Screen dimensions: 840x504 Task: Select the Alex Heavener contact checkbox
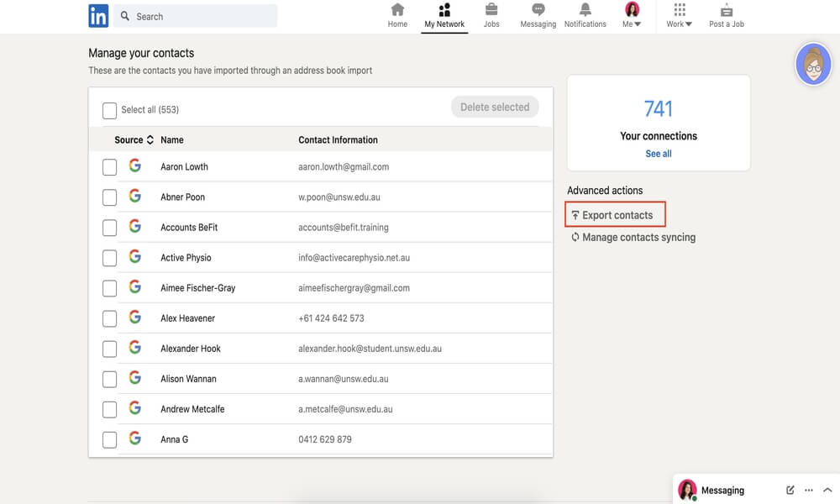pyautogui.click(x=109, y=318)
